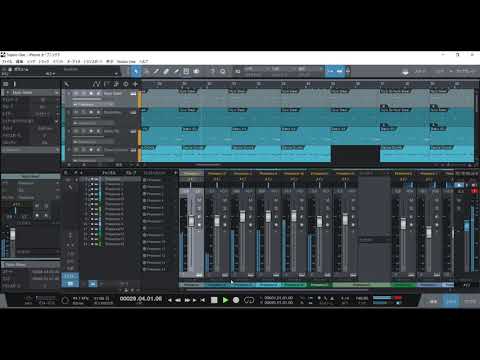Open the ソング menu
This screenshot has width=480, height=360.
(31, 62)
